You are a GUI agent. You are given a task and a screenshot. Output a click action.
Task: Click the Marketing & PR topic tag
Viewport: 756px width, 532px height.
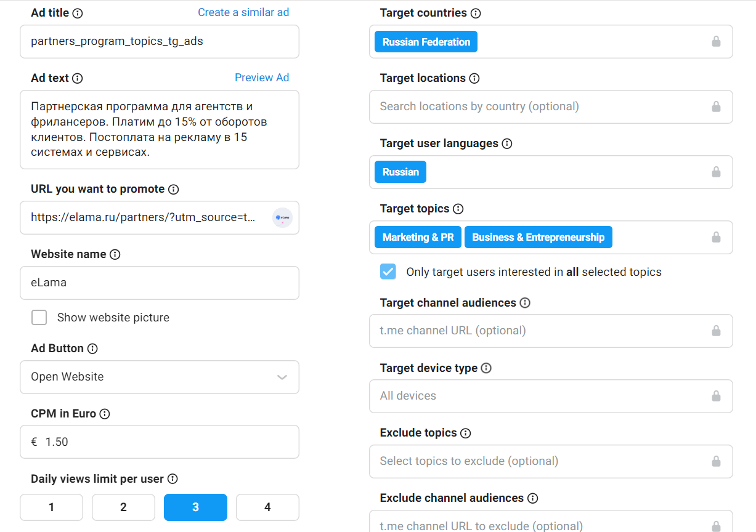(418, 237)
